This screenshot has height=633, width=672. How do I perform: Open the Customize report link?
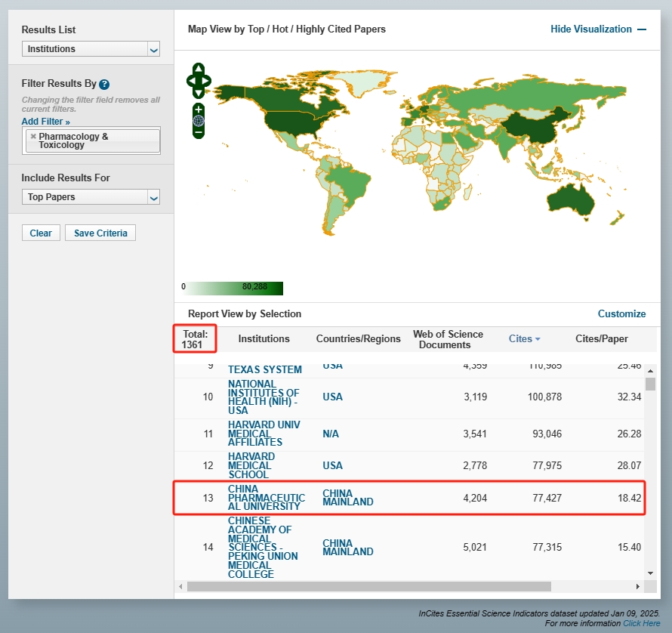tap(621, 314)
